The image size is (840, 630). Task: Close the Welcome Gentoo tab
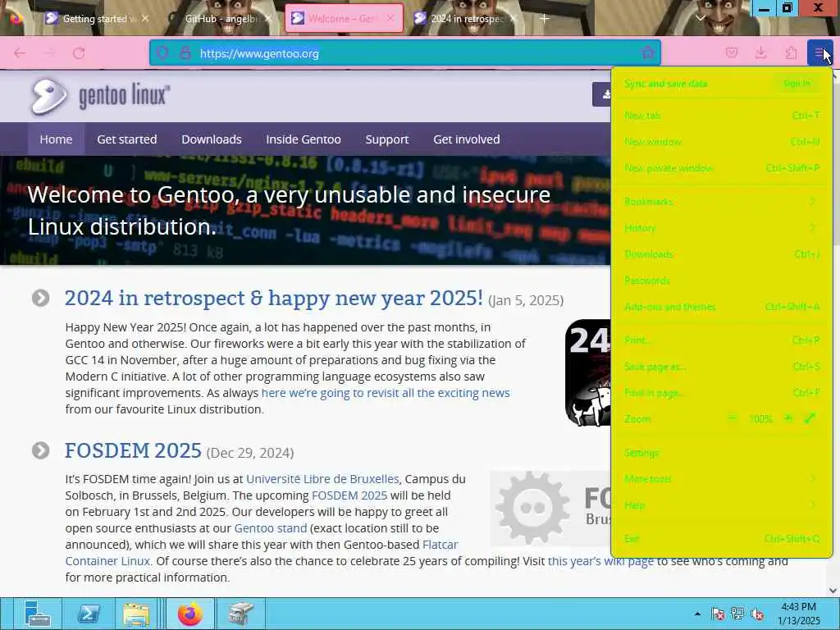point(390,18)
